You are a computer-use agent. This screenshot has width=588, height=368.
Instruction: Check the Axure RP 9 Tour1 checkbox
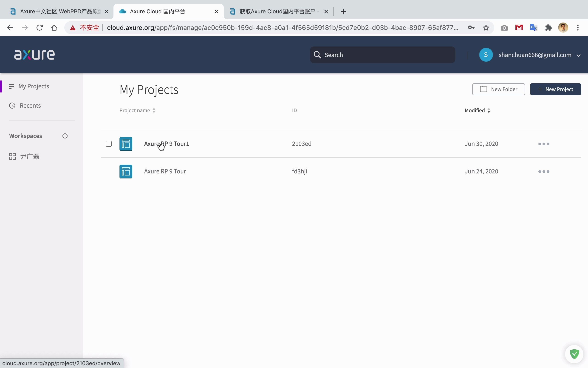(x=109, y=144)
